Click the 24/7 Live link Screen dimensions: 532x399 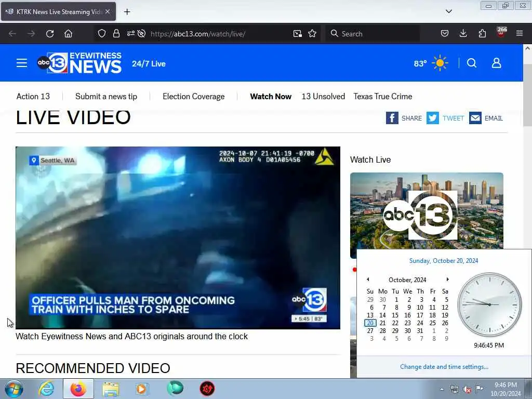coord(149,64)
